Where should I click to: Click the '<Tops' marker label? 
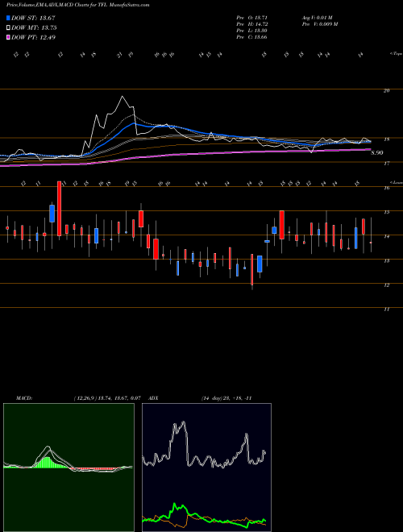(x=396, y=54)
